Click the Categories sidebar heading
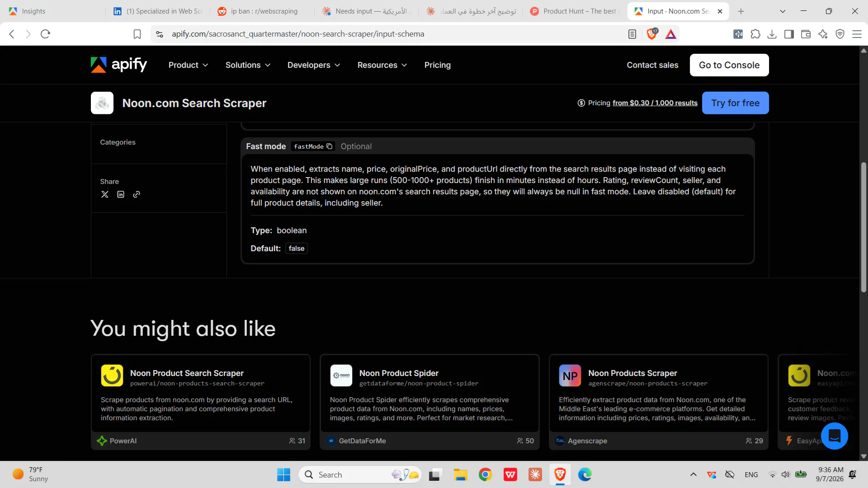The height and width of the screenshot is (488, 868). pos(118,142)
